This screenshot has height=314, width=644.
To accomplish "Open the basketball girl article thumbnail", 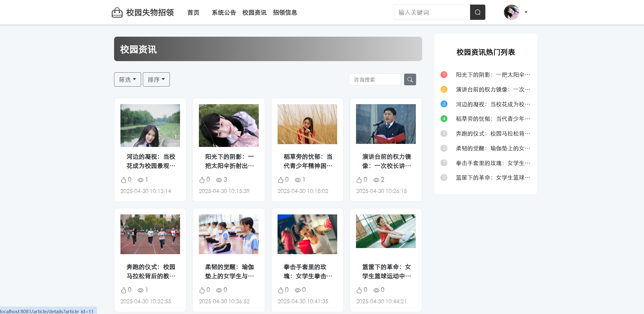I will point(386,231).
